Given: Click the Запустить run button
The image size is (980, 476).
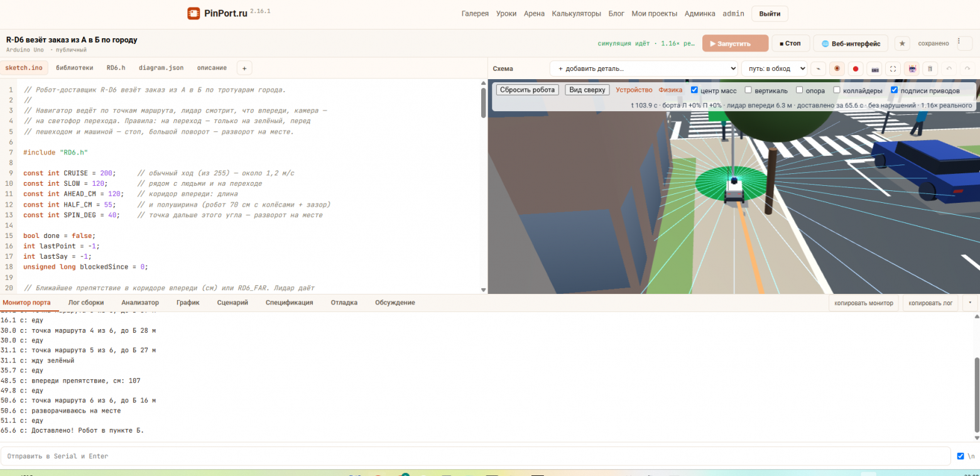Looking at the screenshot, I should 735,43.
